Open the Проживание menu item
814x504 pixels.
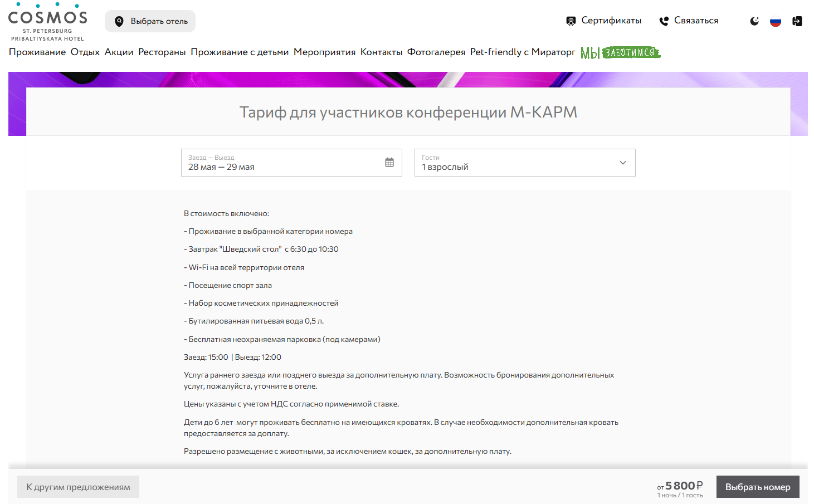click(x=37, y=52)
